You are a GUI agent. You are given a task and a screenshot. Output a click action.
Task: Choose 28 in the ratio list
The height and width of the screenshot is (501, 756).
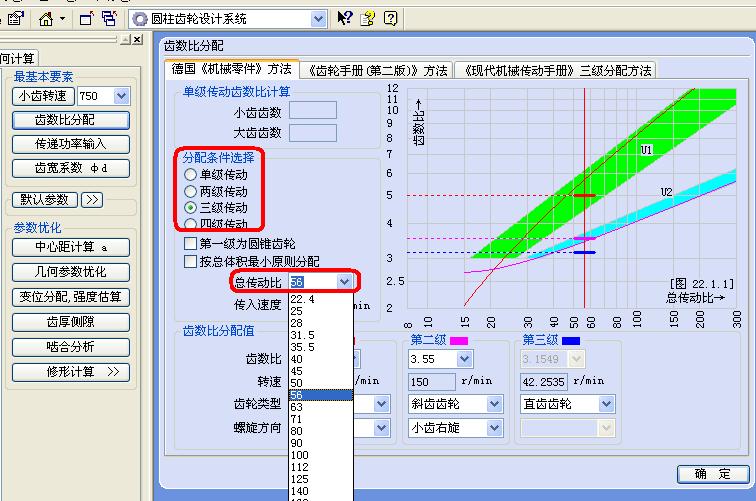tap(321, 324)
